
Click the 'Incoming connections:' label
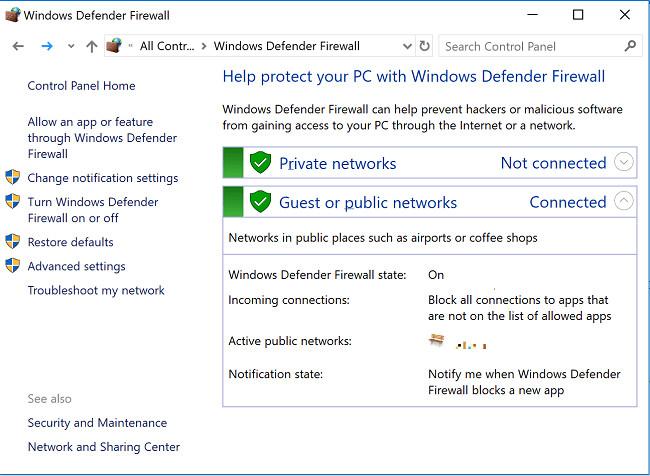click(x=289, y=300)
